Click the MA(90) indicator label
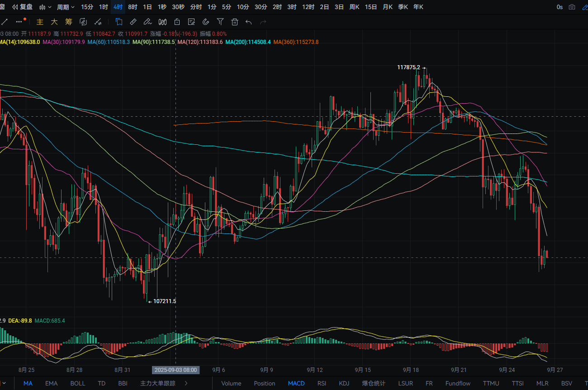 pyautogui.click(x=154, y=42)
